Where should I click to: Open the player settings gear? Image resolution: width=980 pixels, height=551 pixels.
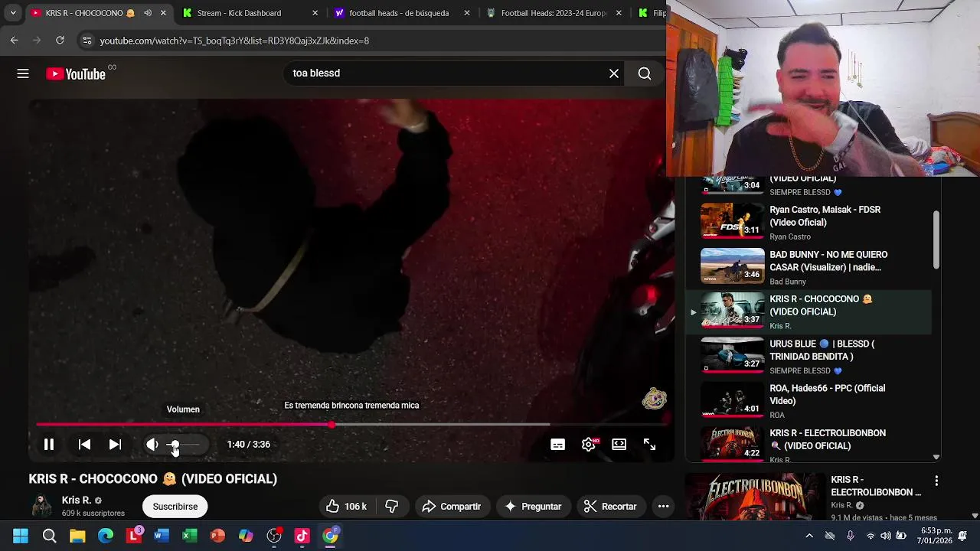pos(588,444)
